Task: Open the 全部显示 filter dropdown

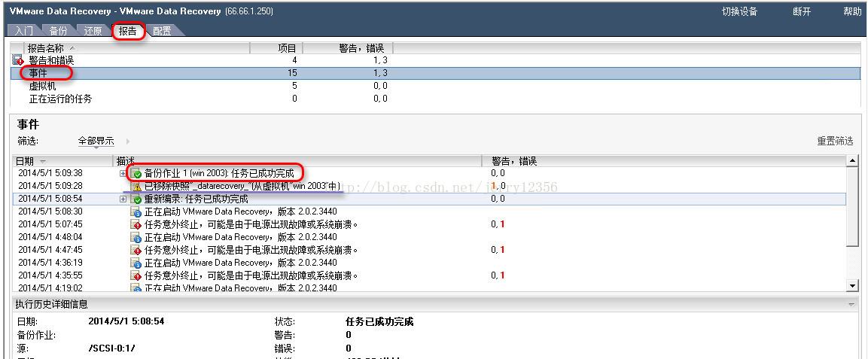Action: pyautogui.click(x=96, y=141)
